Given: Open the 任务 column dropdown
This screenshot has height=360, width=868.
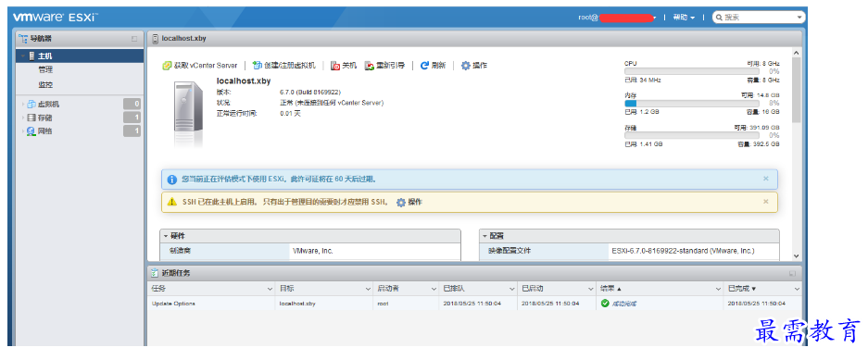Looking at the screenshot, I should point(270,289).
